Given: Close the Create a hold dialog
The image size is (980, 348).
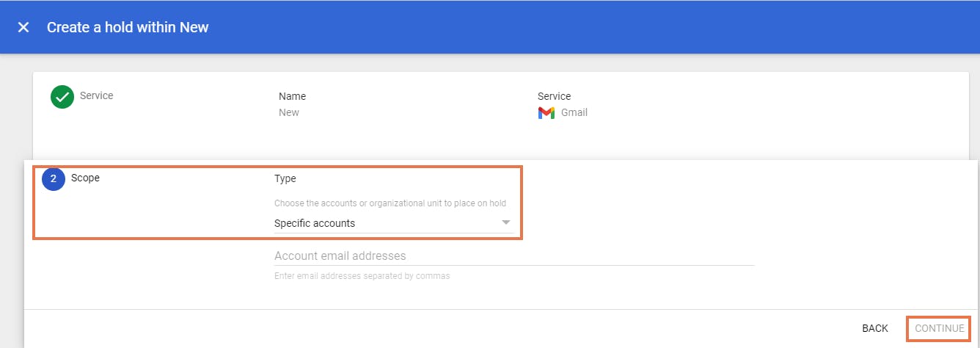Looking at the screenshot, I should click(x=23, y=27).
